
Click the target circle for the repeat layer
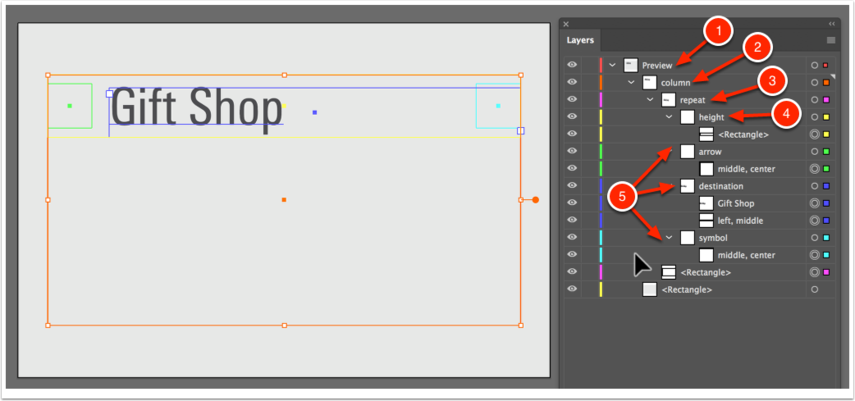(814, 100)
